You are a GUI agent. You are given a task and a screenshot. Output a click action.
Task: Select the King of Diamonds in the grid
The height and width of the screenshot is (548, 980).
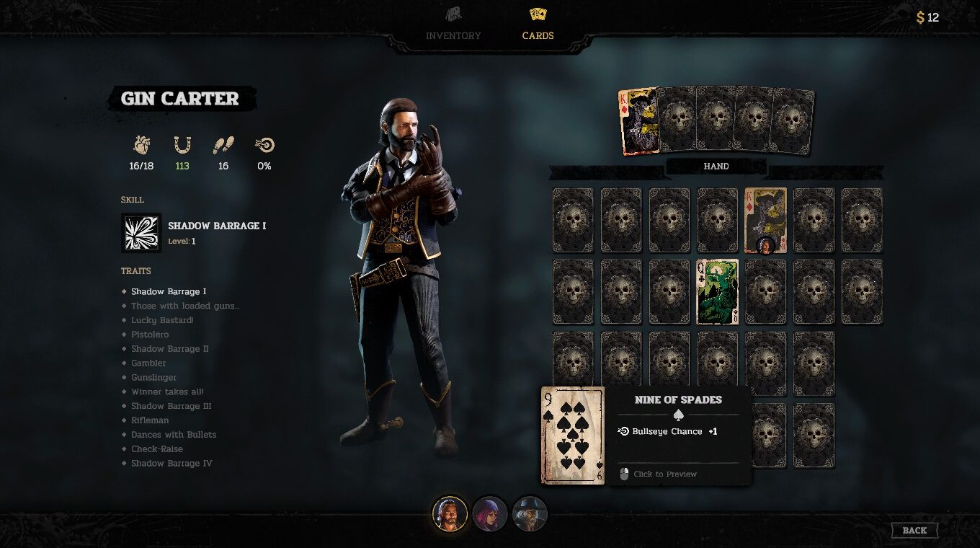(x=765, y=221)
